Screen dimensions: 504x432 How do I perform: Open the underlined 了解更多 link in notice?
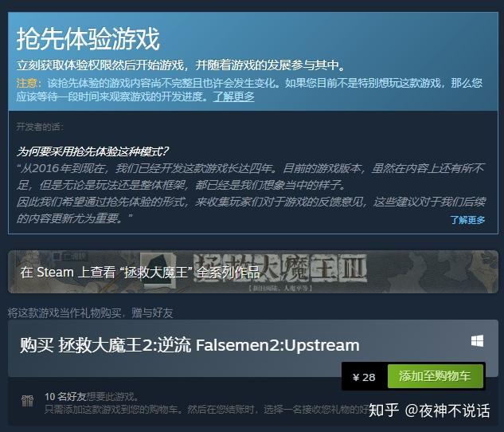(x=233, y=96)
